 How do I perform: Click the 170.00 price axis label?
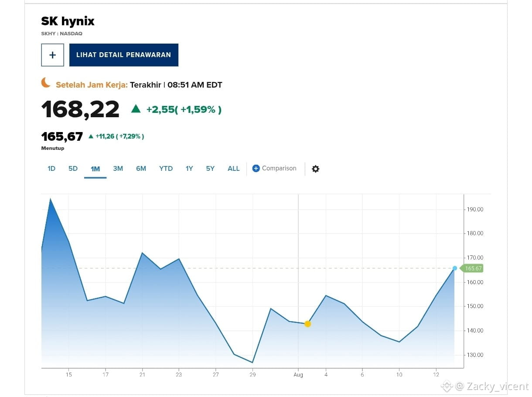click(475, 258)
